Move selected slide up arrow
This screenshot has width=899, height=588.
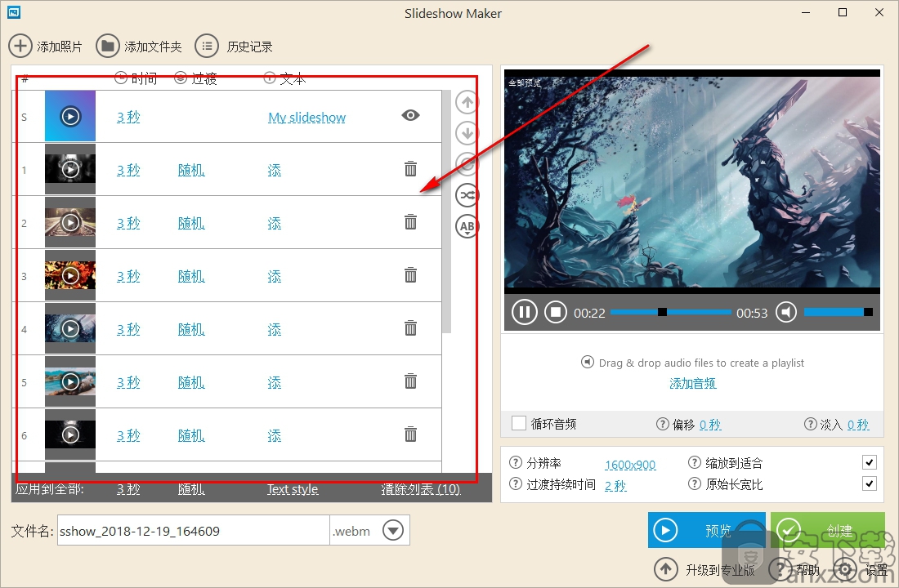[x=467, y=103]
